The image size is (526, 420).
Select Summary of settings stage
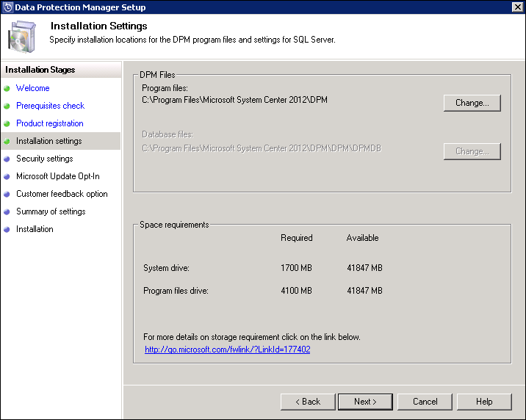click(51, 211)
